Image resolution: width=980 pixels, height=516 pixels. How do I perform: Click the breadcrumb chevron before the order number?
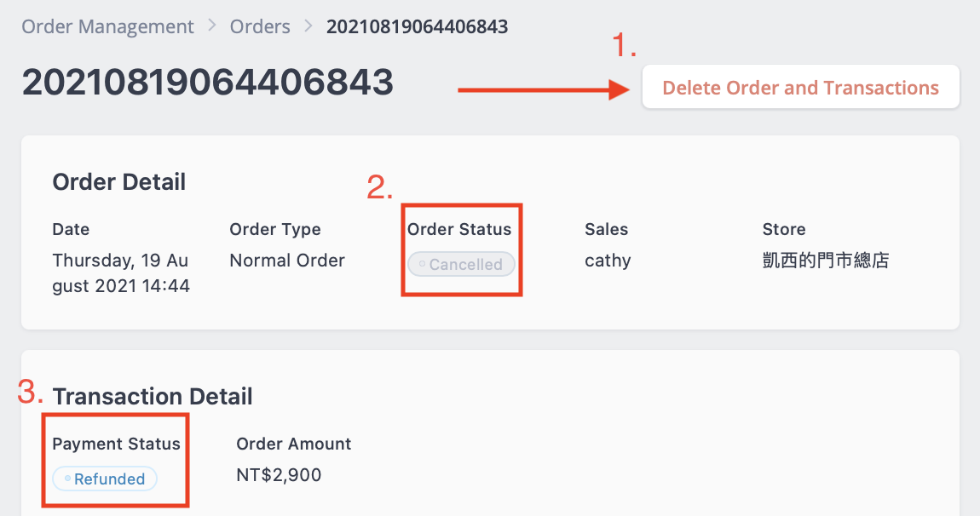click(308, 26)
